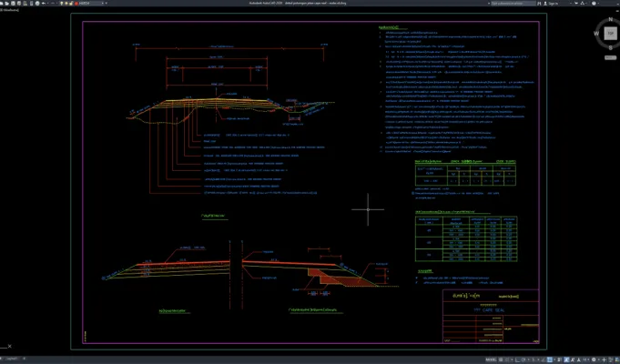
Task: Toggle the HATCH layer freeze sun icon
Action: (x=66, y=3)
